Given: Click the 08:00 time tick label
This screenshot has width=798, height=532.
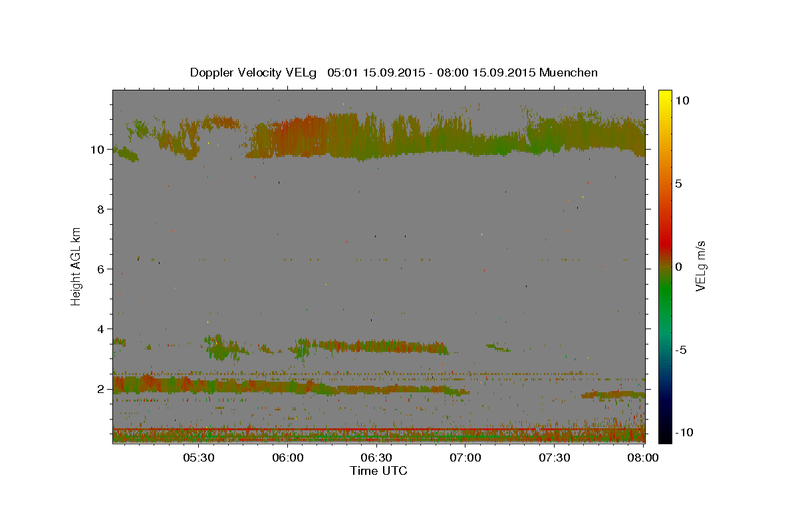Looking at the screenshot, I should tap(642, 458).
